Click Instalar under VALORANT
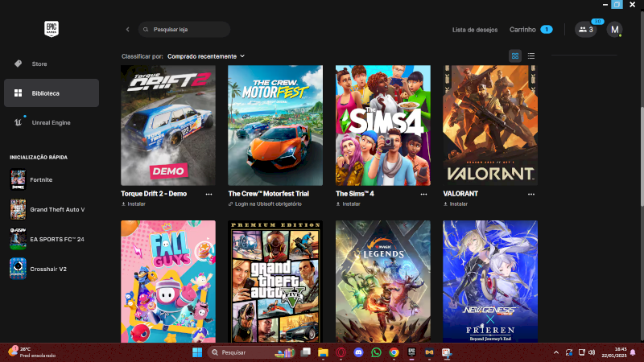Screen dimensions: 644x362 pos(456,204)
